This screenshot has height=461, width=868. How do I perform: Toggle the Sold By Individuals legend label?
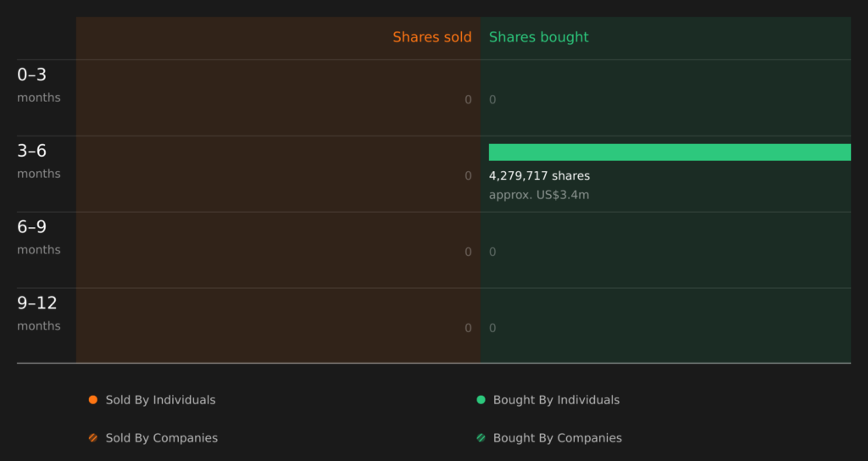160,400
